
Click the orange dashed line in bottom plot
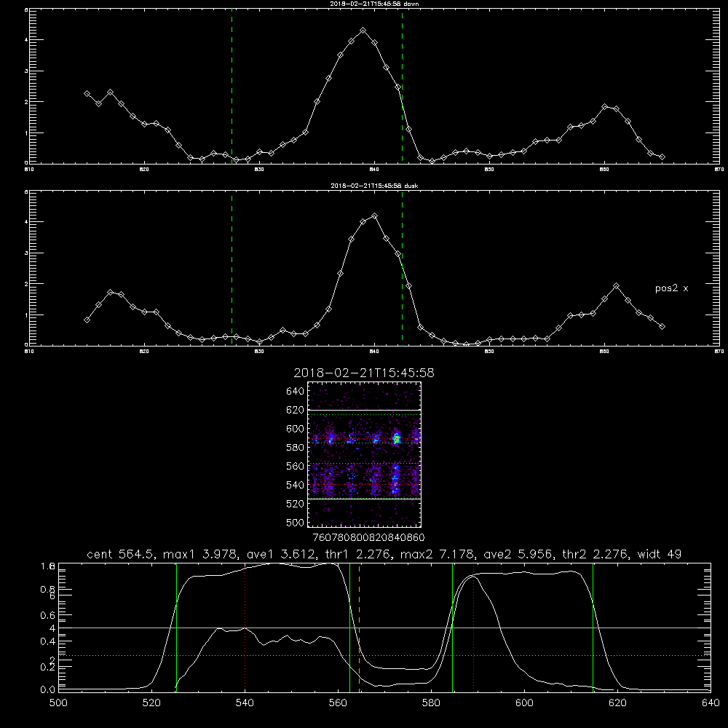click(360, 628)
